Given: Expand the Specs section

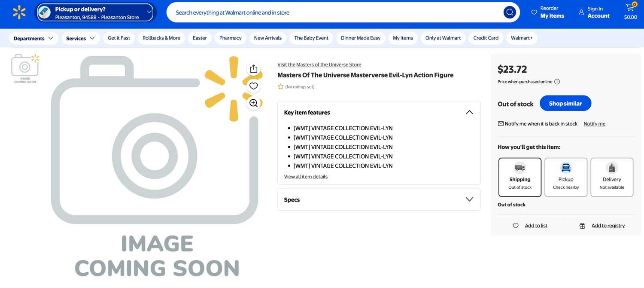Looking at the screenshot, I should point(469,199).
